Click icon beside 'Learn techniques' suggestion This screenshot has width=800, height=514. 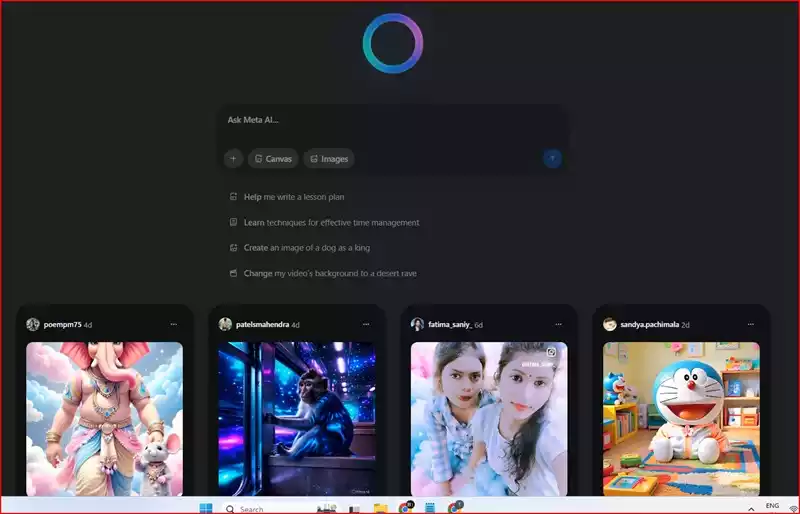tap(233, 222)
